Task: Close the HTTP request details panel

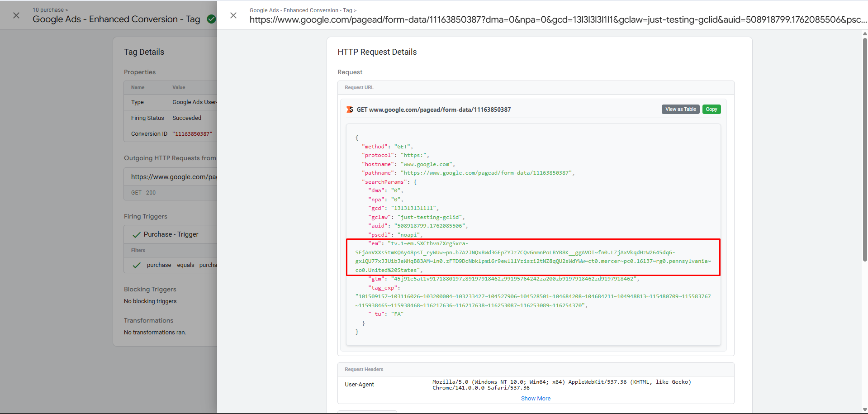Action: point(233,15)
